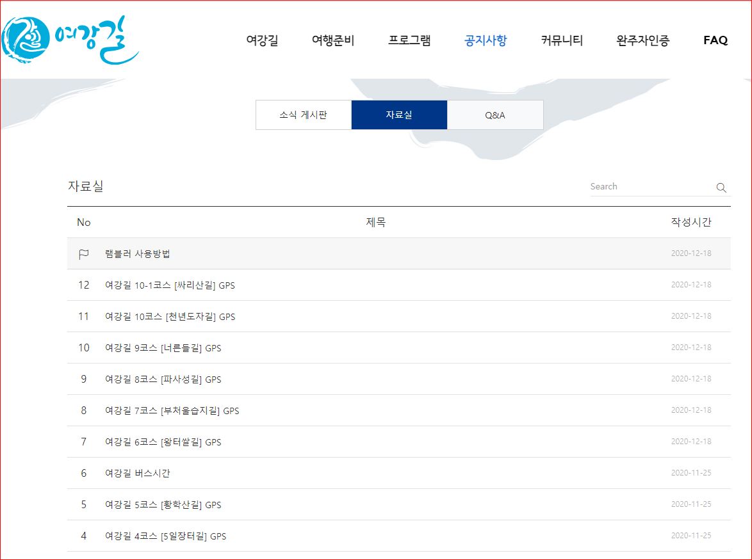Open the 커뮤니티 menu

point(562,40)
